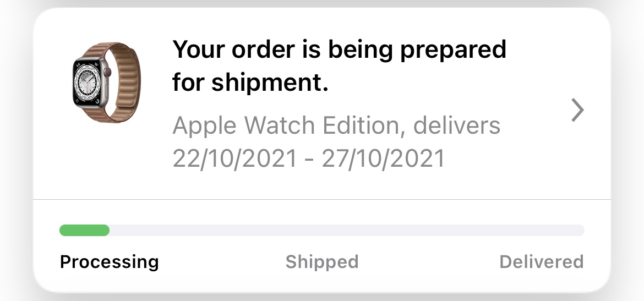
Task: Tap the 27/10/2021 end delivery date
Action: coord(383,158)
